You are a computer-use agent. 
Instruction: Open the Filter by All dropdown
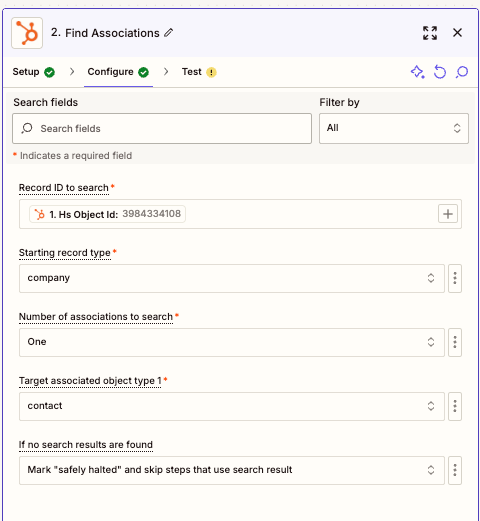click(394, 128)
